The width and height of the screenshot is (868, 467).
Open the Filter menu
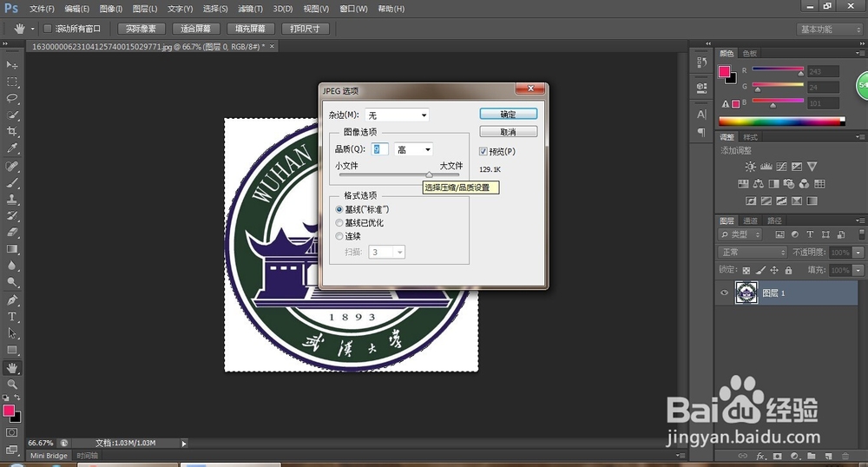[x=250, y=9]
